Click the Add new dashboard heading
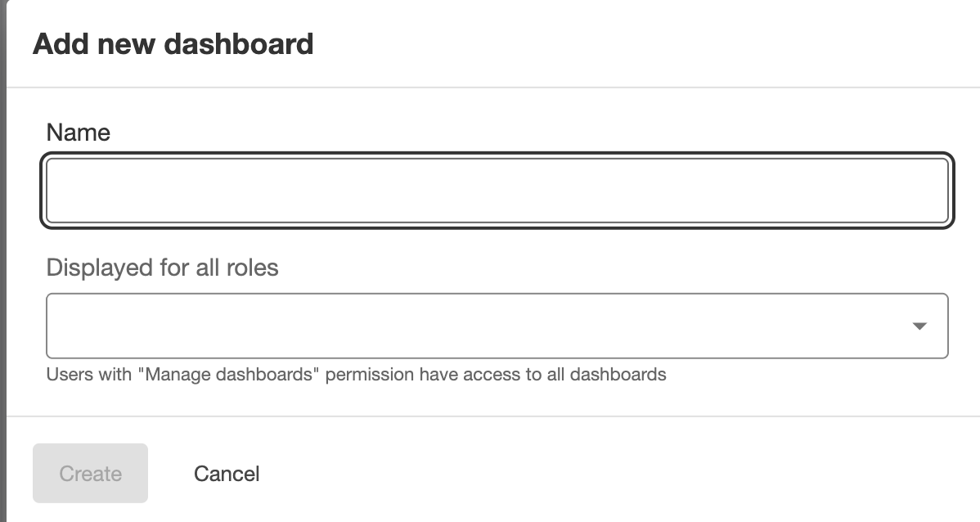Viewport: 980px width, 522px height. point(173,43)
